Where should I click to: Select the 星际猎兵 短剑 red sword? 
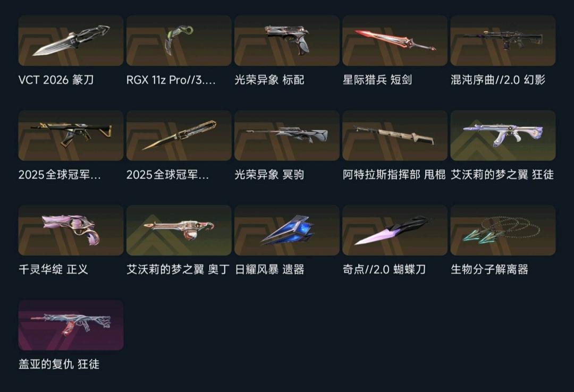pyautogui.click(x=394, y=40)
